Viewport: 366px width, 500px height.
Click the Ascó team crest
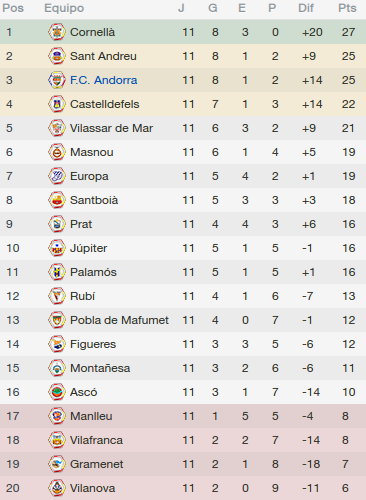pyautogui.click(x=57, y=392)
